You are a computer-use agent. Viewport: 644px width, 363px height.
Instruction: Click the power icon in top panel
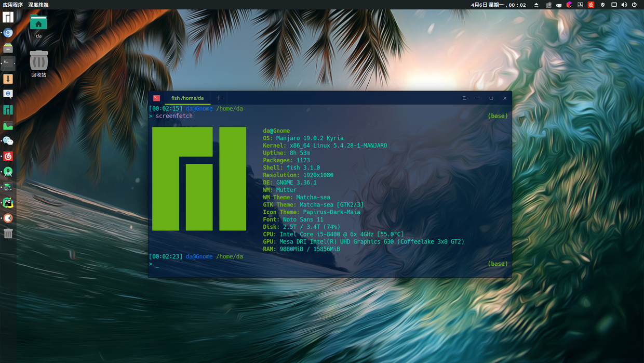[634, 5]
